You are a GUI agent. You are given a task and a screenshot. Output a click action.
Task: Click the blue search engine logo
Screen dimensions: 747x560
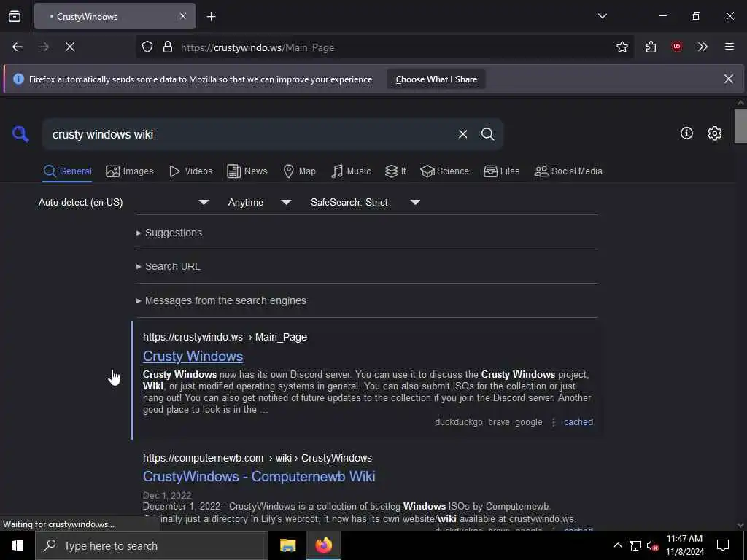click(x=20, y=134)
